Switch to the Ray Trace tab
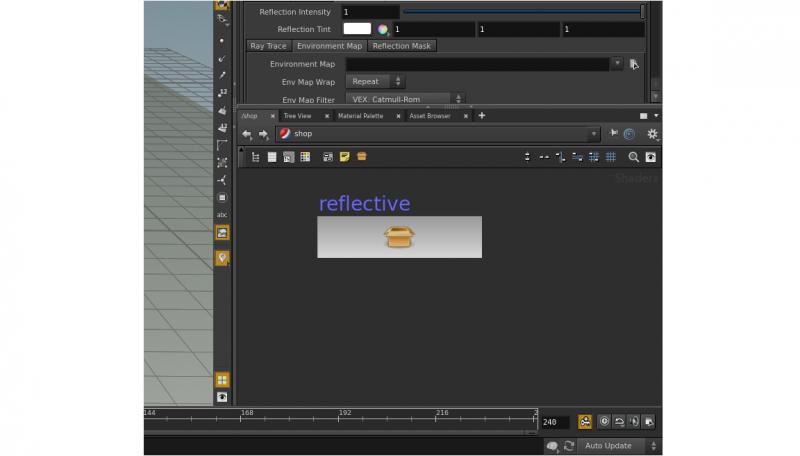Screen dimensions: 800x456 268,46
